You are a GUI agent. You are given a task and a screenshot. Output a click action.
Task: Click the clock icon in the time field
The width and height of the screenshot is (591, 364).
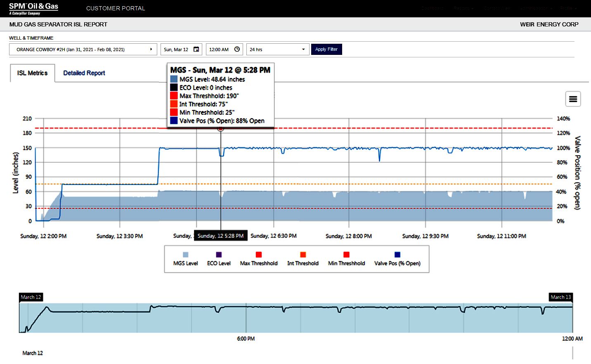click(x=237, y=50)
